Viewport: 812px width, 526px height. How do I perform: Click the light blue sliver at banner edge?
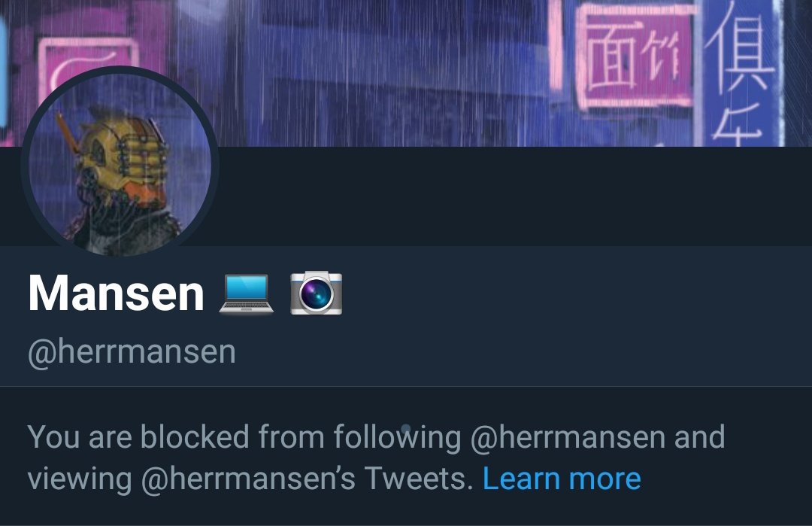[2, 72]
